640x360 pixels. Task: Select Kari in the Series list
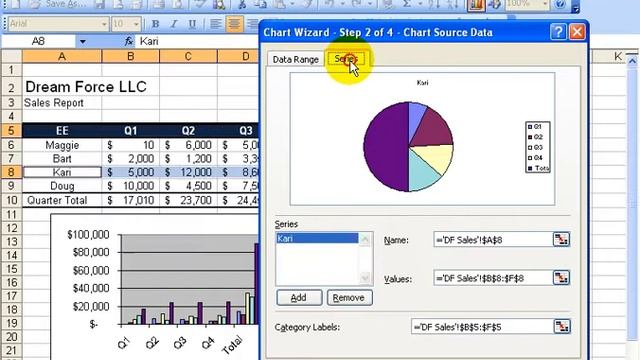[x=317, y=238]
